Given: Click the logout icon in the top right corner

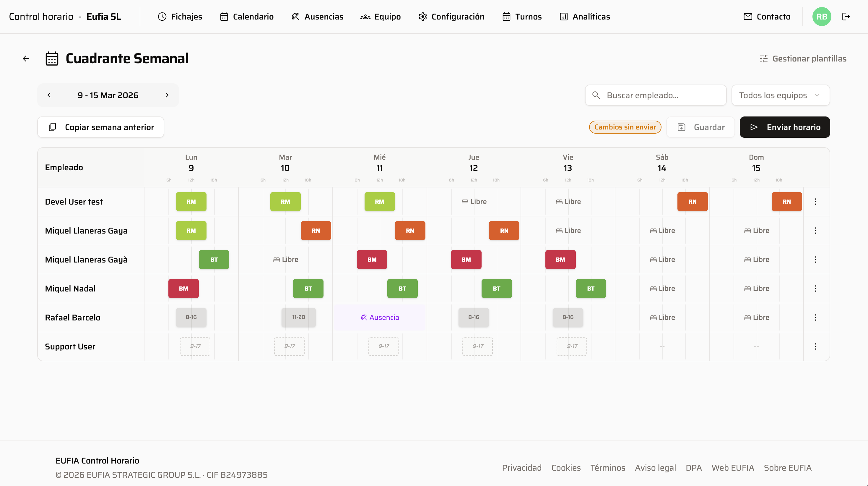Looking at the screenshot, I should 847,16.
